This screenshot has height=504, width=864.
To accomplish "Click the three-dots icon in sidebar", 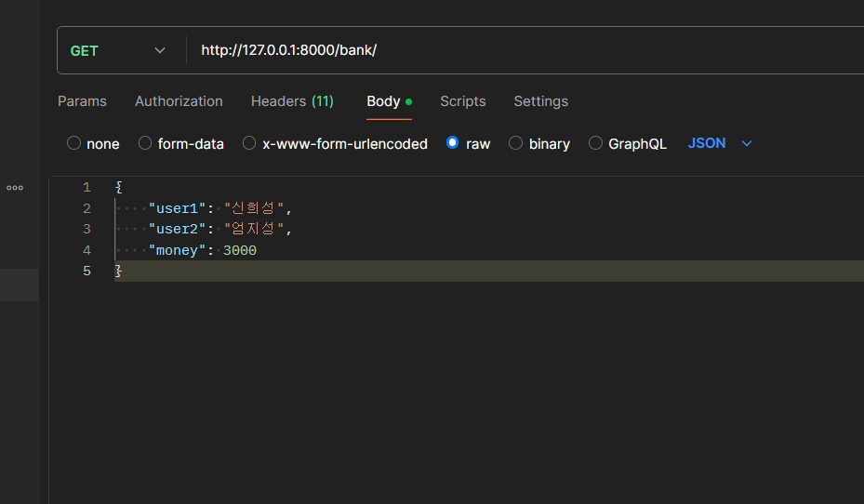I will click(15, 188).
